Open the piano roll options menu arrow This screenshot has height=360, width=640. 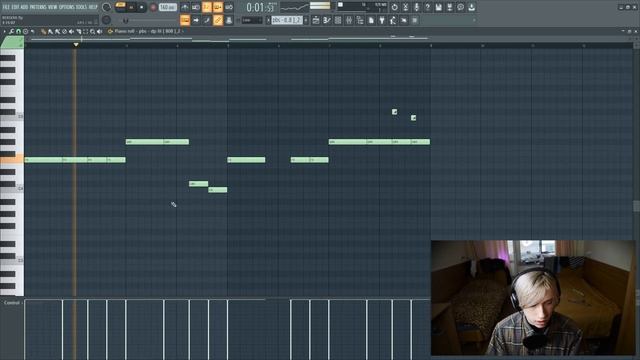pyautogui.click(x=4, y=31)
